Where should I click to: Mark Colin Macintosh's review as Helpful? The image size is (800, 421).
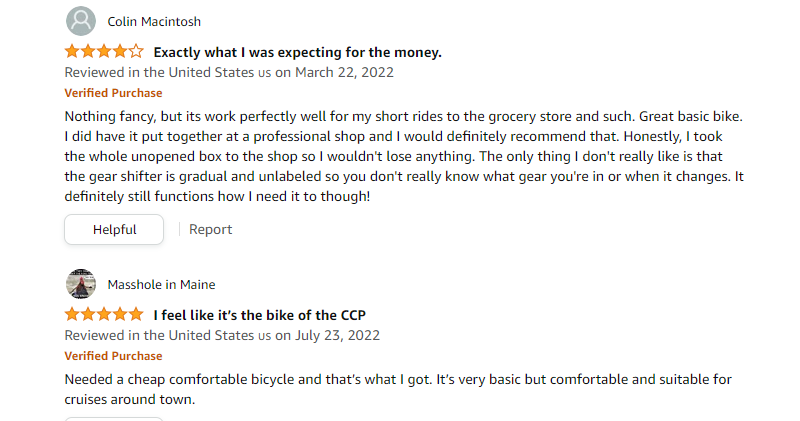pos(114,229)
